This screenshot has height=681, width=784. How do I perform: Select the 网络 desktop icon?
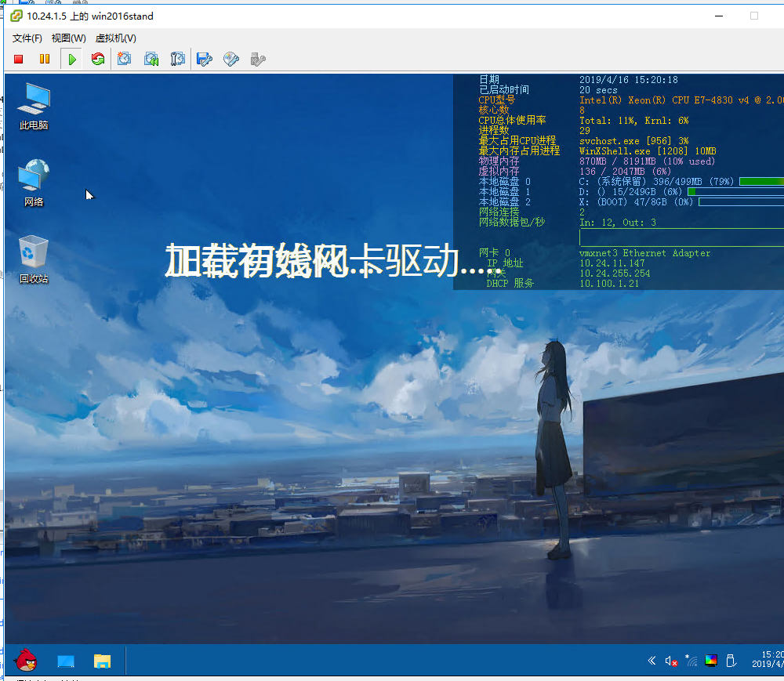point(34,183)
